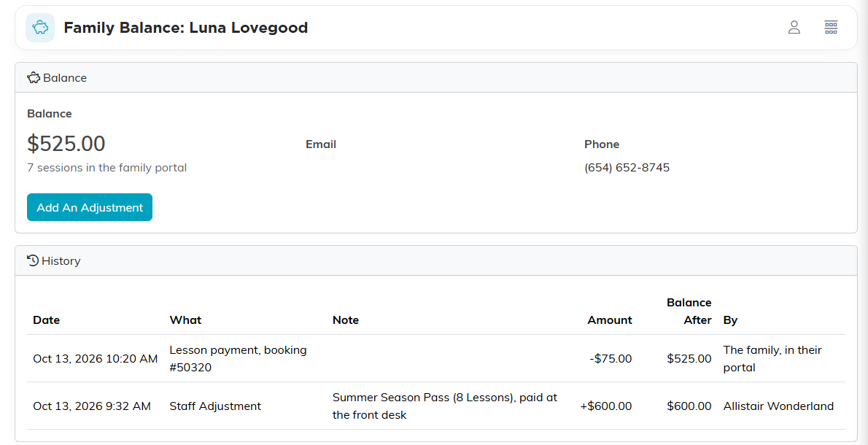Screen dimensions: 868x445
Task: Click the Phone label
Action: click(602, 144)
